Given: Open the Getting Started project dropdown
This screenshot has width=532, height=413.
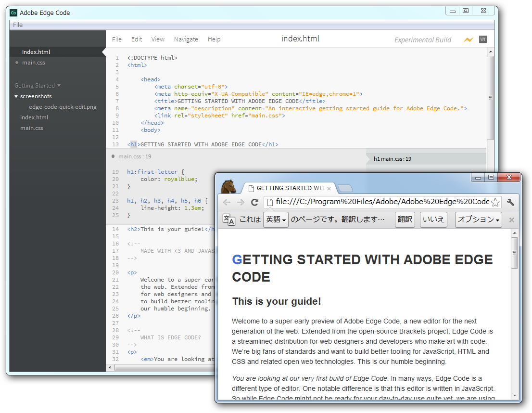Looking at the screenshot, I should tap(38, 86).
